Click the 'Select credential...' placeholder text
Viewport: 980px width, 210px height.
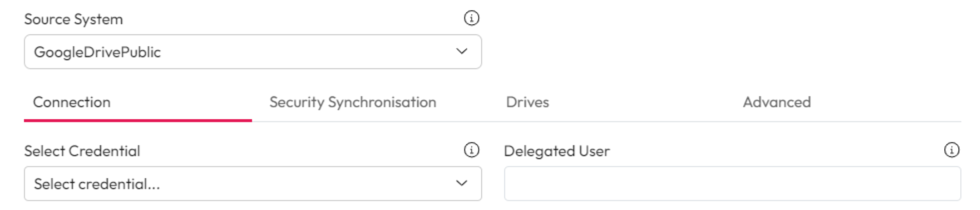point(97,184)
